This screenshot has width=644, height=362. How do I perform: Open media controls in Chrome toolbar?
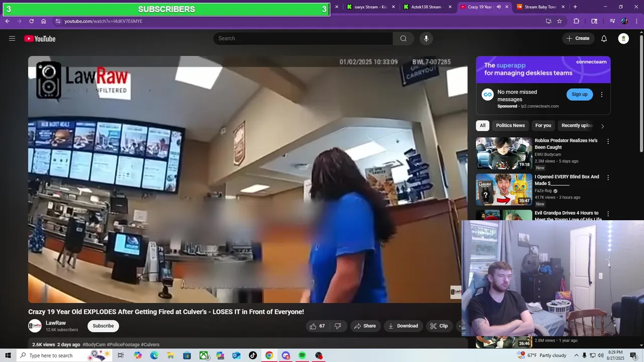tap(612, 21)
